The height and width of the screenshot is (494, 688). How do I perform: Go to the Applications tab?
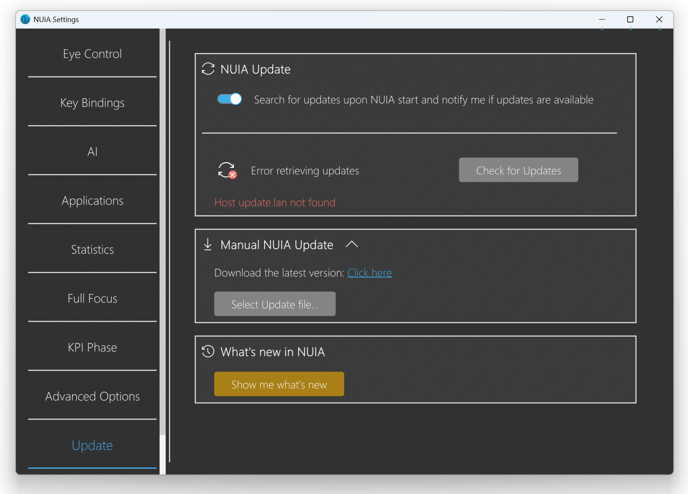pos(92,200)
